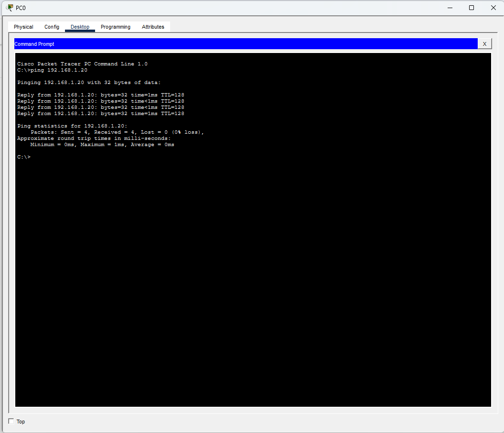Click the 'Packets: Sent = 4' line
Screen dimensions: 504x433
(x=118, y=132)
